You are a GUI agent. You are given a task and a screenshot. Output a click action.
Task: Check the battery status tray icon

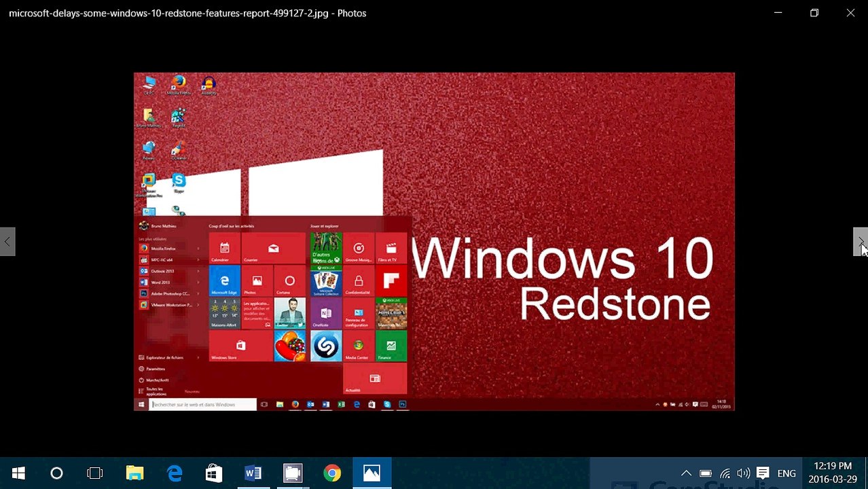[706, 473]
